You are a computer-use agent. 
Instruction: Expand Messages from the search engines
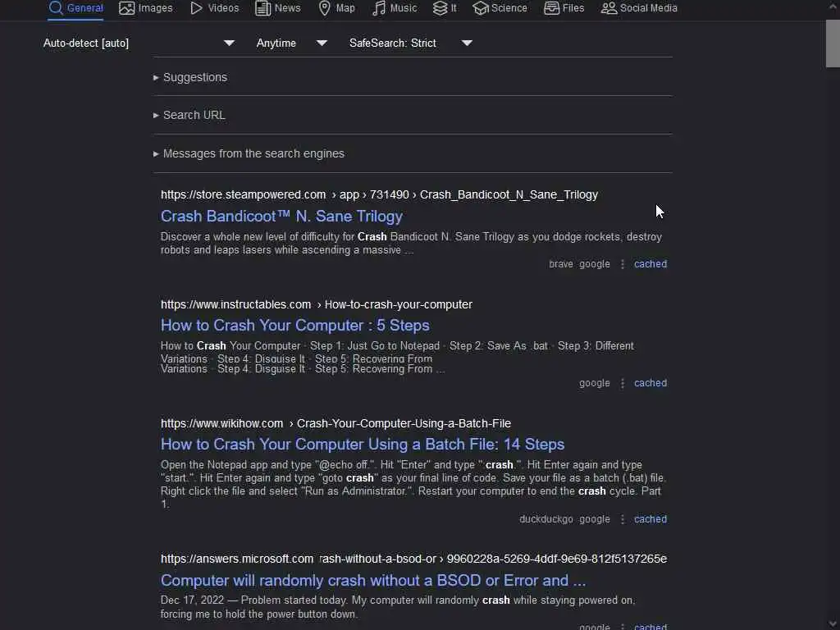coord(253,153)
